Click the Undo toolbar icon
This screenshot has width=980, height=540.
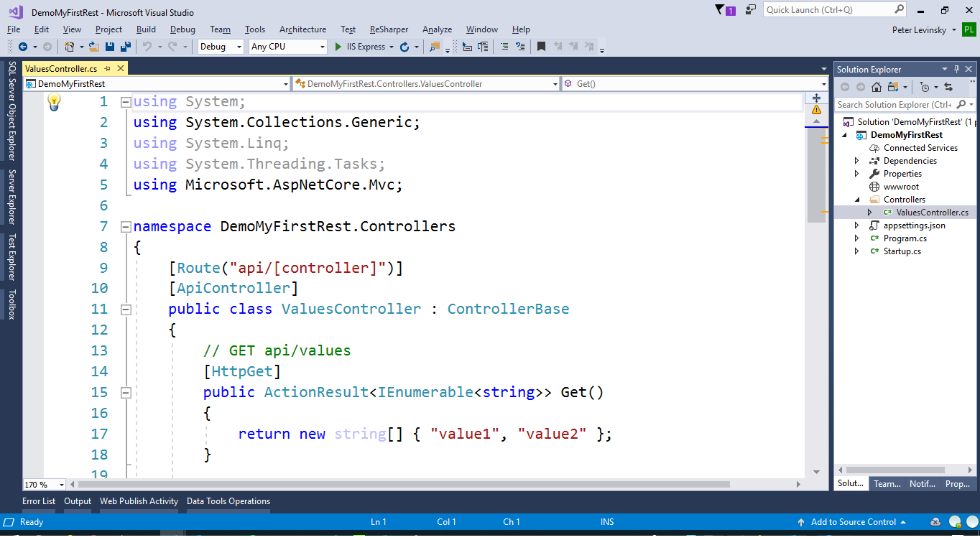point(147,47)
